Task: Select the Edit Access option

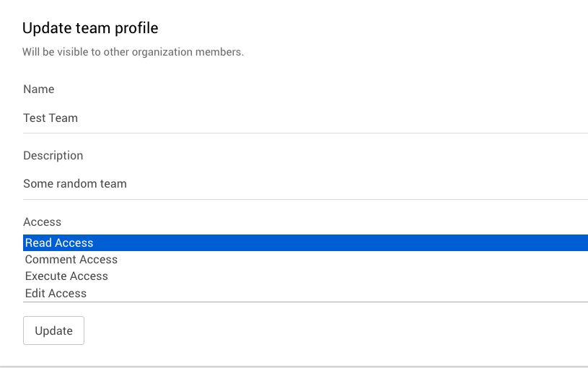Action: coord(56,294)
